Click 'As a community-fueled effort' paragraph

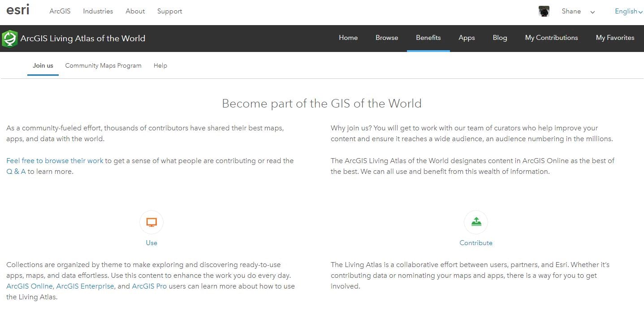(145, 134)
